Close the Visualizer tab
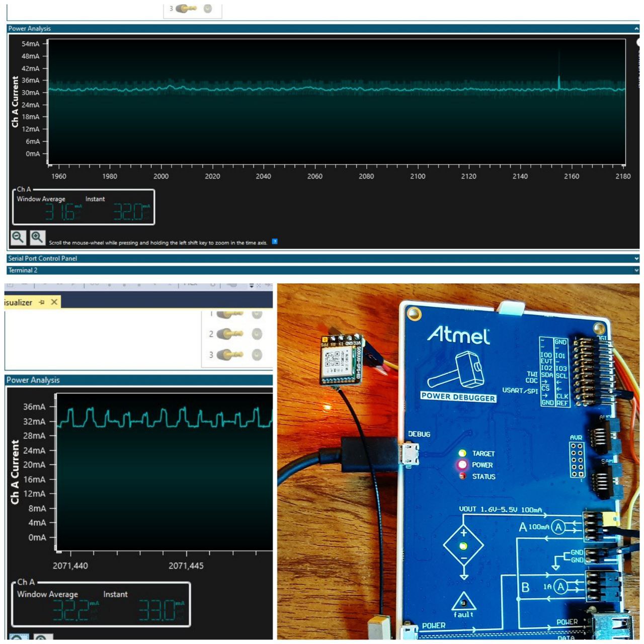 coord(54,302)
